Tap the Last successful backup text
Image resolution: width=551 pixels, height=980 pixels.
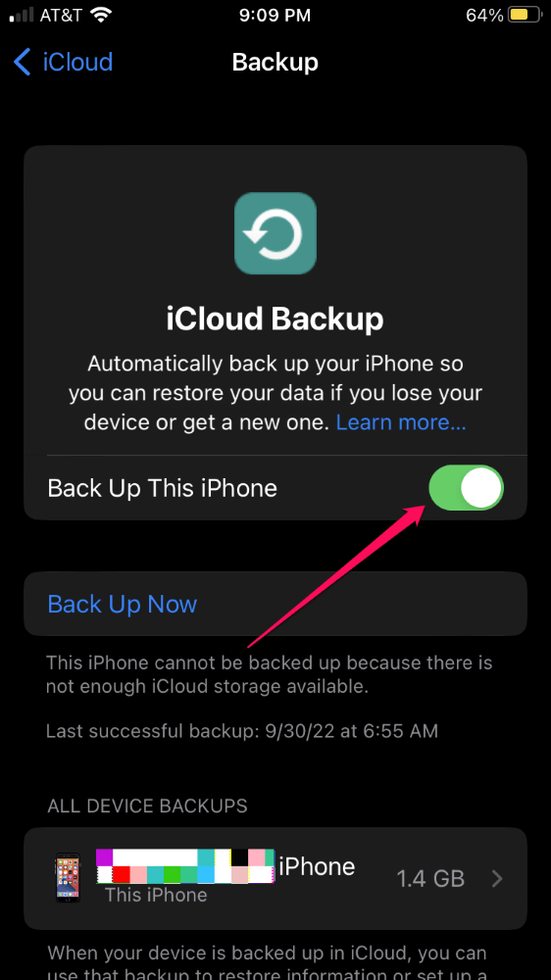(x=242, y=730)
